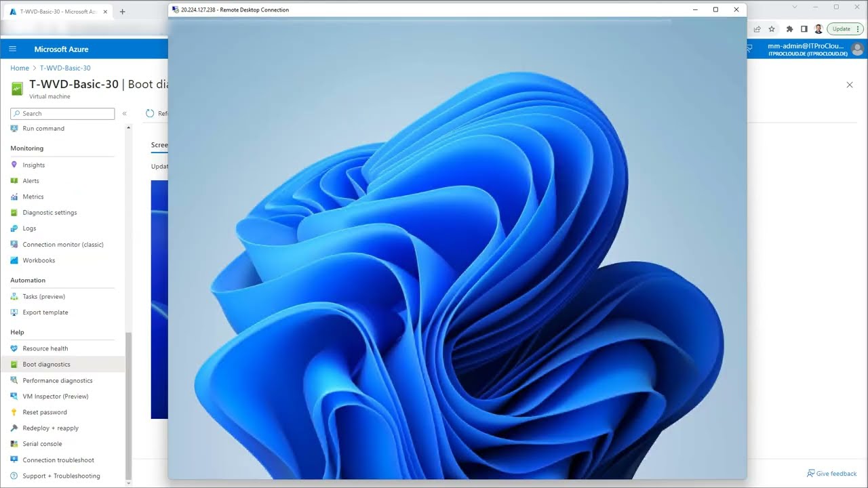Select Metrics in the resource menu
The image size is (868, 488).
click(x=33, y=197)
